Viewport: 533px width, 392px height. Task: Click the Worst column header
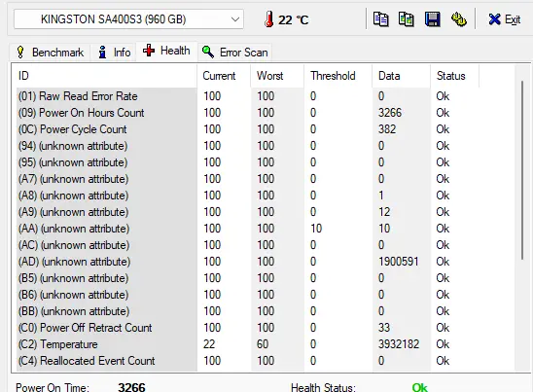[277, 76]
